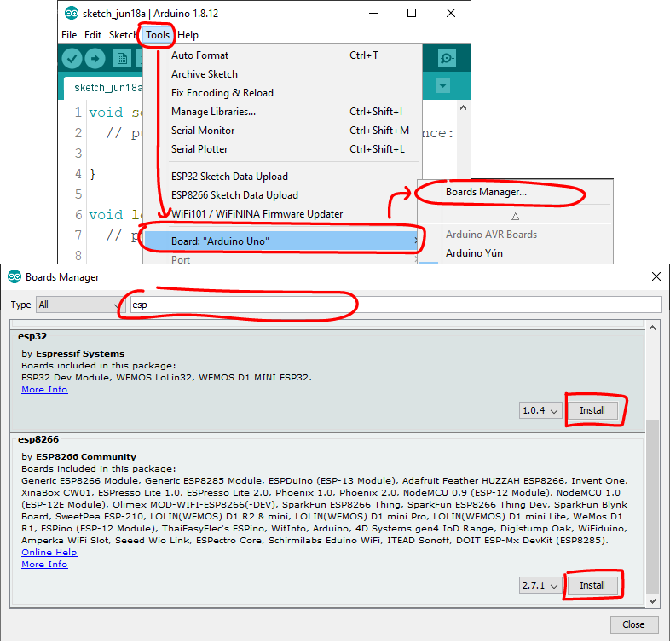Open the esp8266 version 2.7.1 dropdown
This screenshot has height=644, width=670.
[x=540, y=585]
